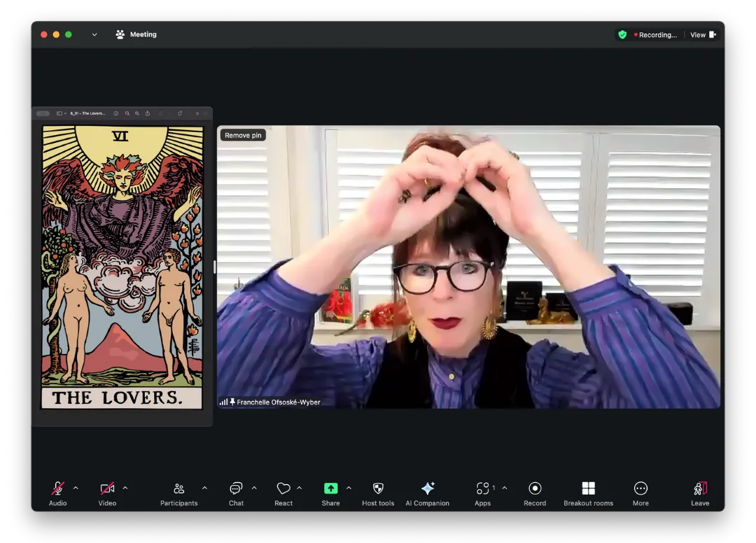Image resolution: width=756 pixels, height=543 pixels.
Task: Expand audio options arrow beside Audio
Action: 76,488
